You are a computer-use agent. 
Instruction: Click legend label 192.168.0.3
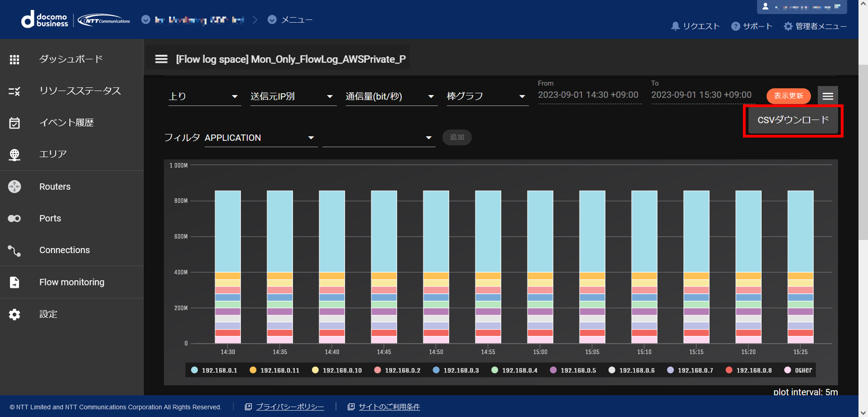(x=461, y=370)
